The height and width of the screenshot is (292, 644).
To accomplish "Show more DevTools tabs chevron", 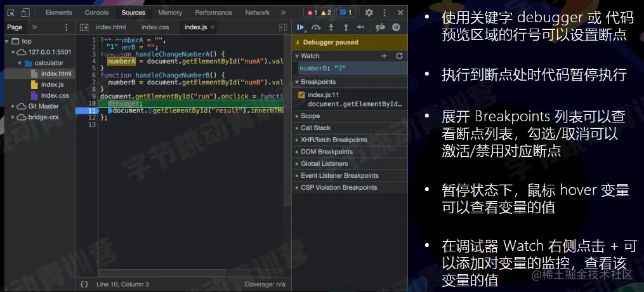I will (x=284, y=13).
